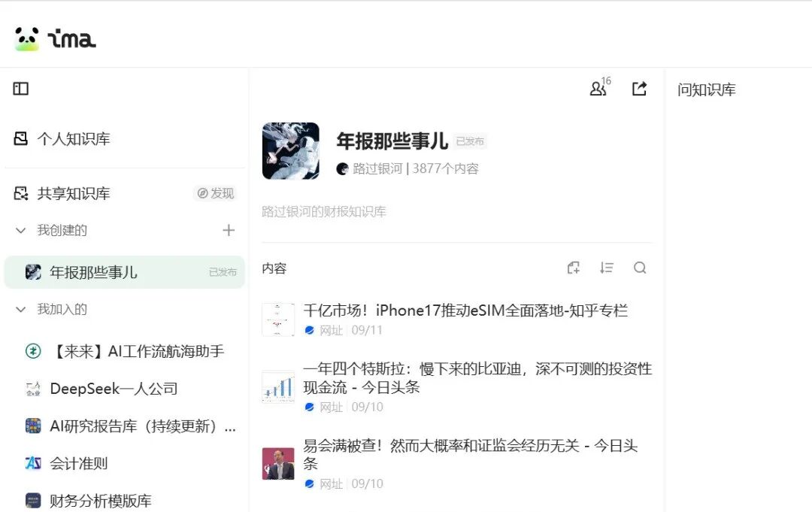Open the members icon showing 16
Viewport: 812px width, 512px height.
[600, 87]
